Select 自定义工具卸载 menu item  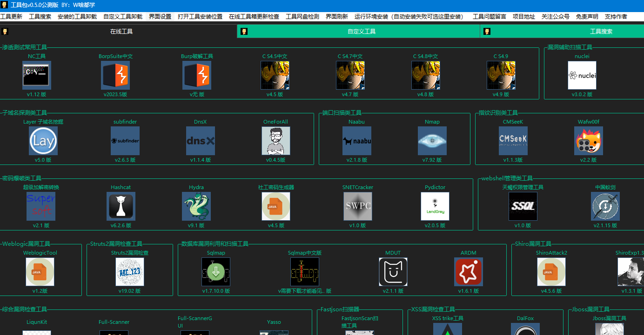tap(123, 16)
